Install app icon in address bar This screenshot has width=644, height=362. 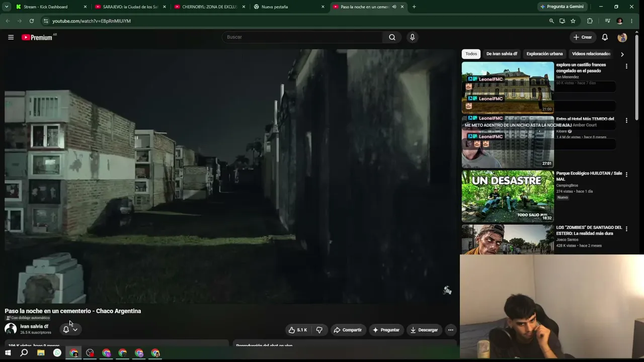562,21
